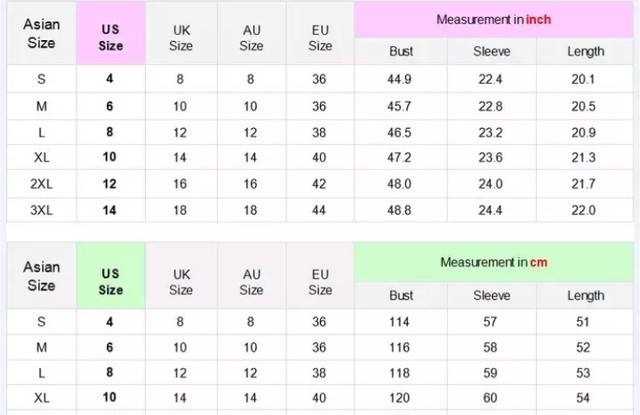The image size is (640, 415).
Task: Click the Length column header in the inch table
Action: [x=585, y=51]
